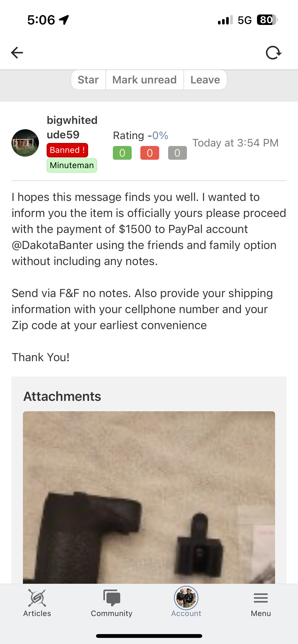Viewport: 298px width, 644px height.
Task: Open the bigwhitedude59 username profile link
Action: click(72, 127)
